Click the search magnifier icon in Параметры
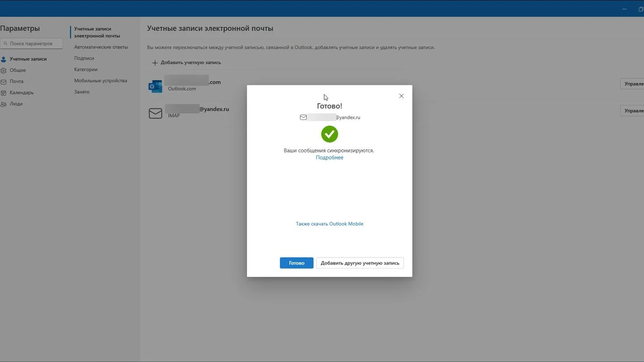This screenshot has height=362, width=644. (5, 44)
